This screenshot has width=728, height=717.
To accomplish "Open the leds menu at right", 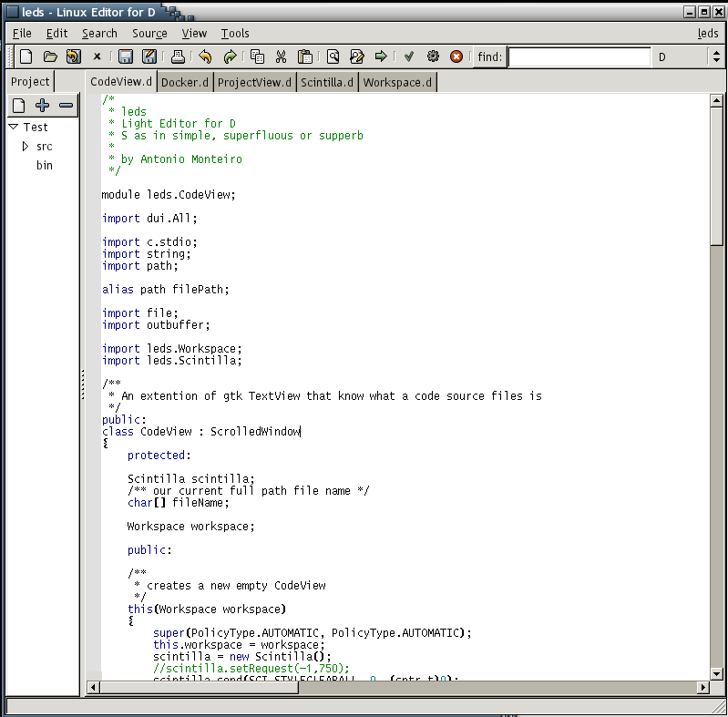I will point(708,34).
